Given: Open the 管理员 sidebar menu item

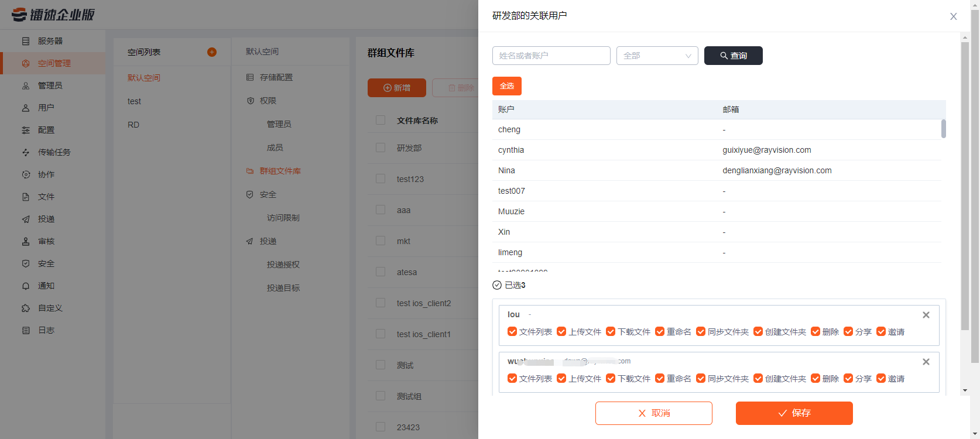Looking at the screenshot, I should [53, 85].
